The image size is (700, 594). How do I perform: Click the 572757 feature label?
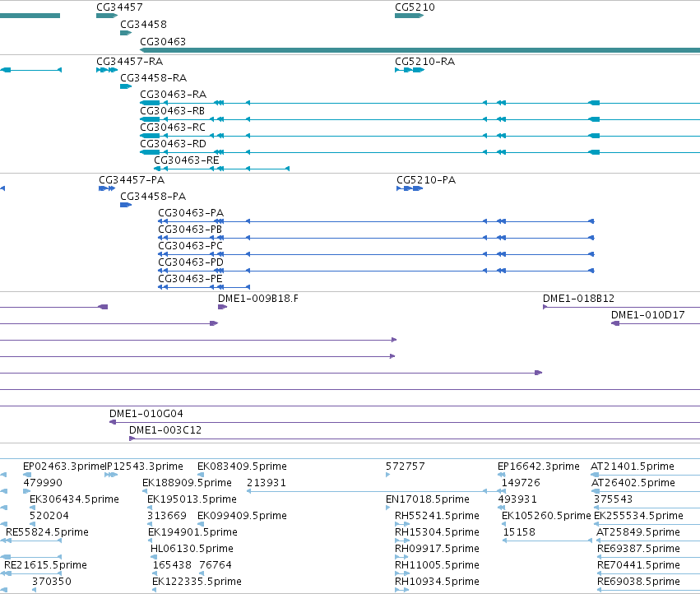click(406, 466)
